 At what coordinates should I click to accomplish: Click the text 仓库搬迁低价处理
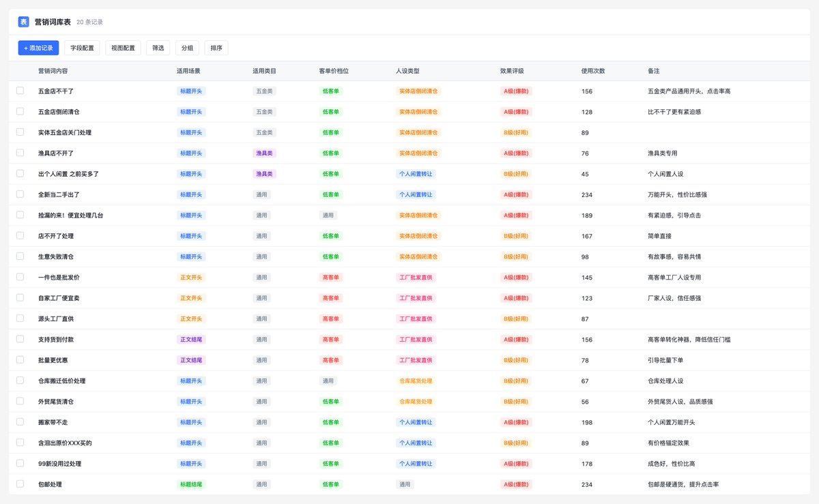click(62, 381)
